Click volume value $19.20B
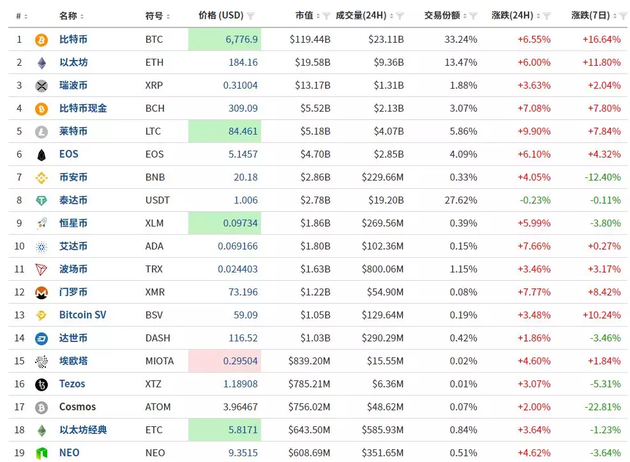Screen dimensions: 630x462 point(386,200)
